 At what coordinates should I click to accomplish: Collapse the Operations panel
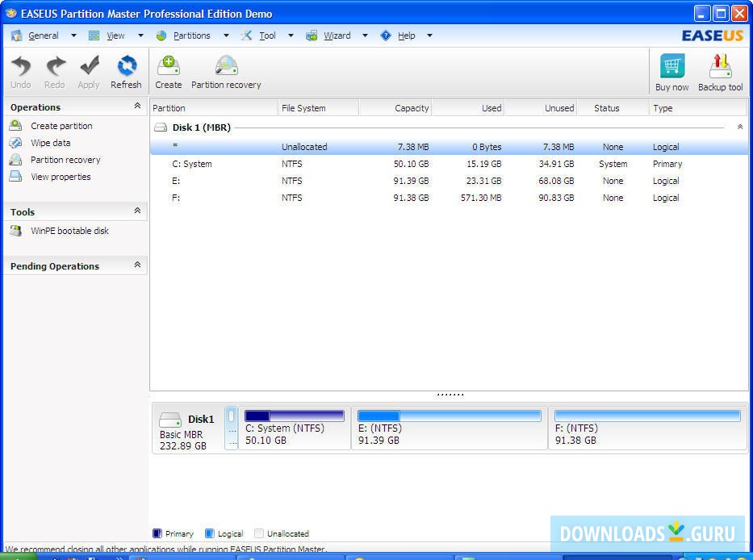pos(137,107)
